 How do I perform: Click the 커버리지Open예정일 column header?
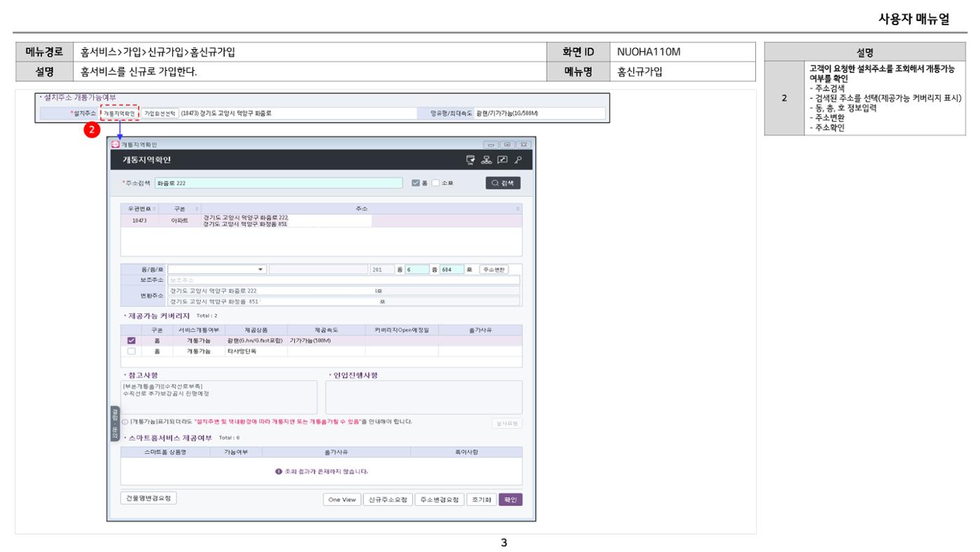point(402,329)
